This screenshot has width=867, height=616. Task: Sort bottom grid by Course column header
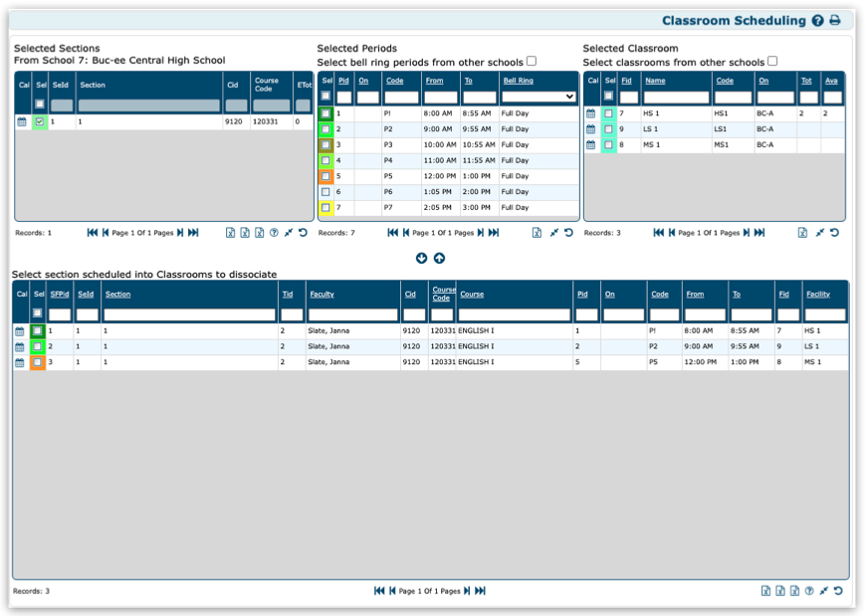pos(472,295)
